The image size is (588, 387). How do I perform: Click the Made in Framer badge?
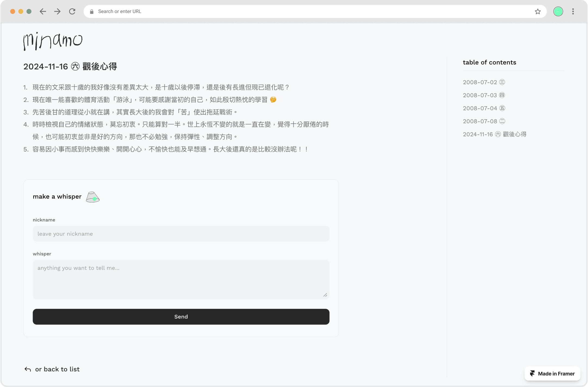552,374
